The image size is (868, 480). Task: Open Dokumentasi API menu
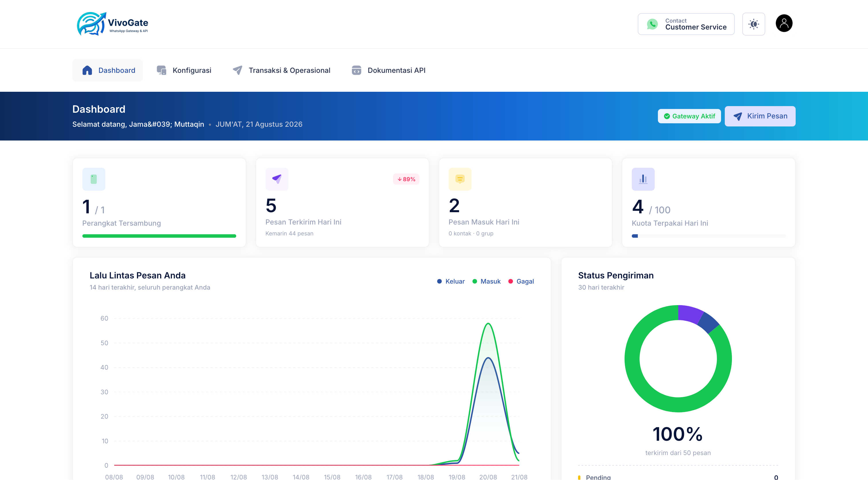[388, 70]
